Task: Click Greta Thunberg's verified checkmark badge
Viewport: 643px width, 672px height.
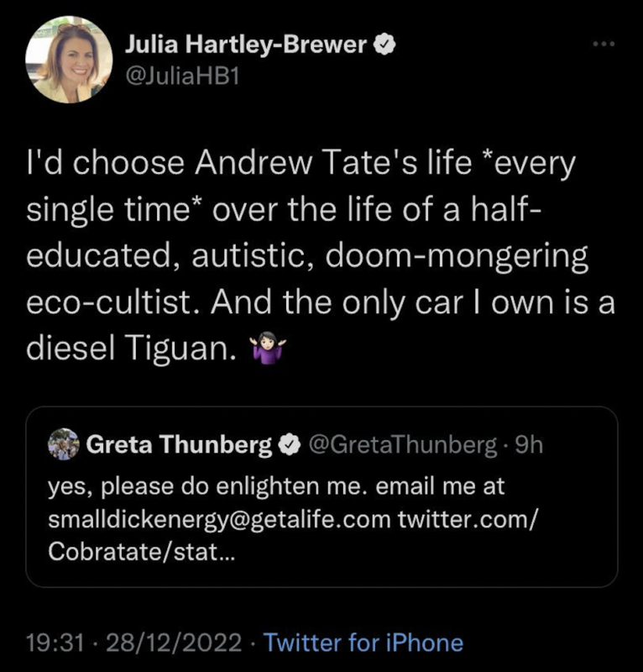Action: click(288, 444)
